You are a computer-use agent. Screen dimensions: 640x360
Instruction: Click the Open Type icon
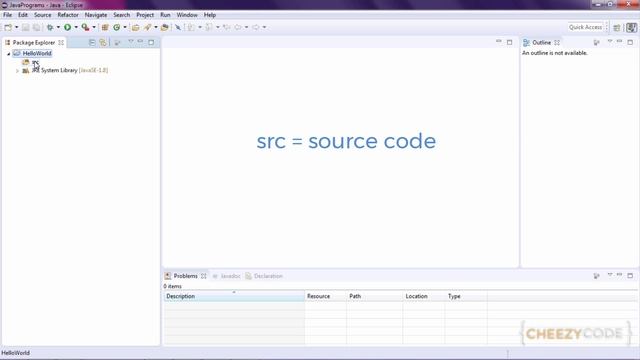[x=136, y=27]
